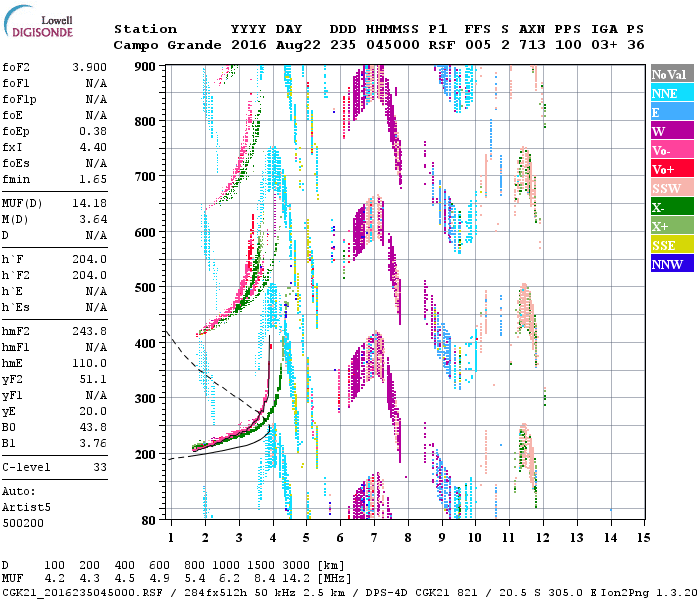
Task: Click the IGA value 03+
Action: pyautogui.click(x=604, y=45)
